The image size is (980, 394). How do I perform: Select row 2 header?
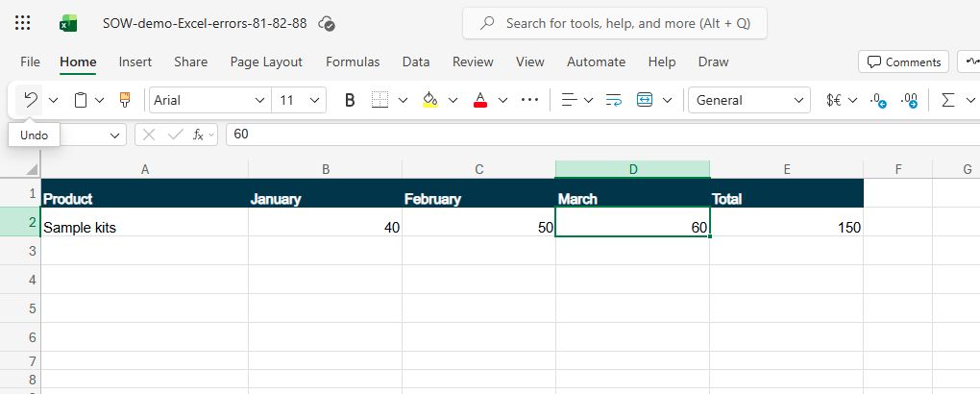(x=20, y=221)
